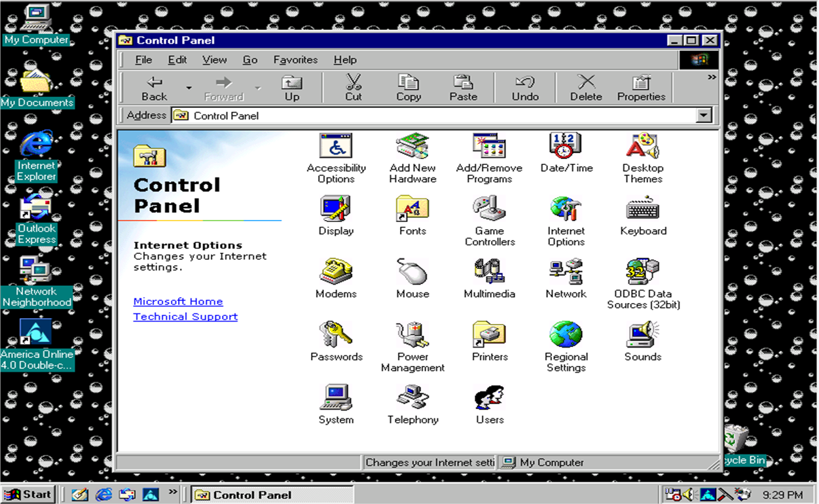Open the Keyboard applet icon
Image resolution: width=819 pixels, height=504 pixels.
coord(642,209)
